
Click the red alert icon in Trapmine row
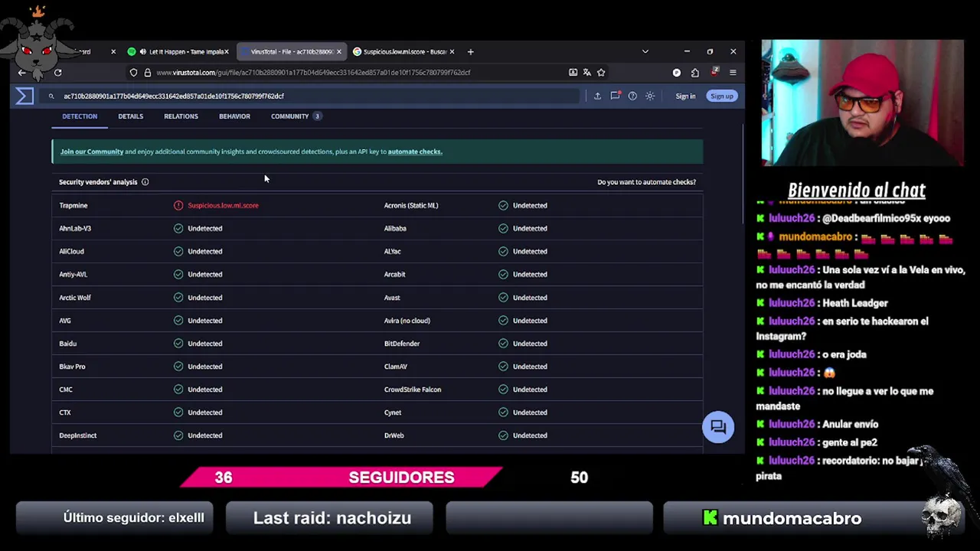coord(178,205)
